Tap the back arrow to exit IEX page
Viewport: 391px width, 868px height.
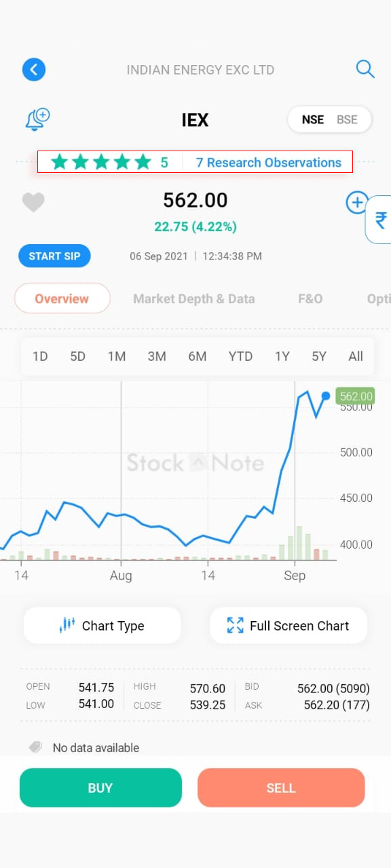click(x=34, y=69)
